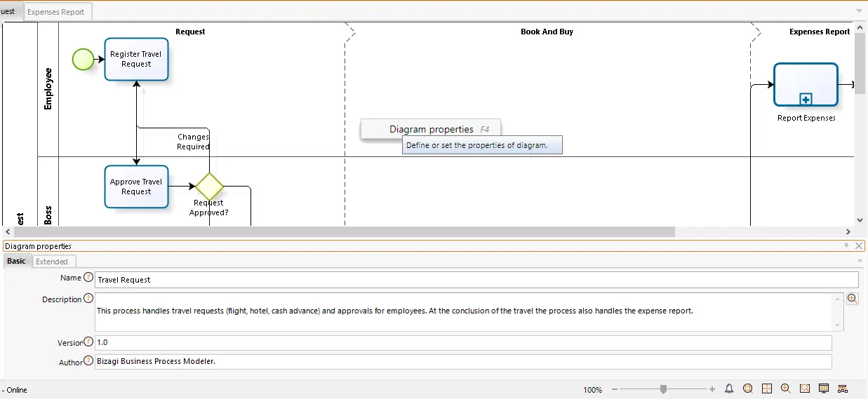Switch to the Basic tab
868x399 pixels.
coord(16,261)
